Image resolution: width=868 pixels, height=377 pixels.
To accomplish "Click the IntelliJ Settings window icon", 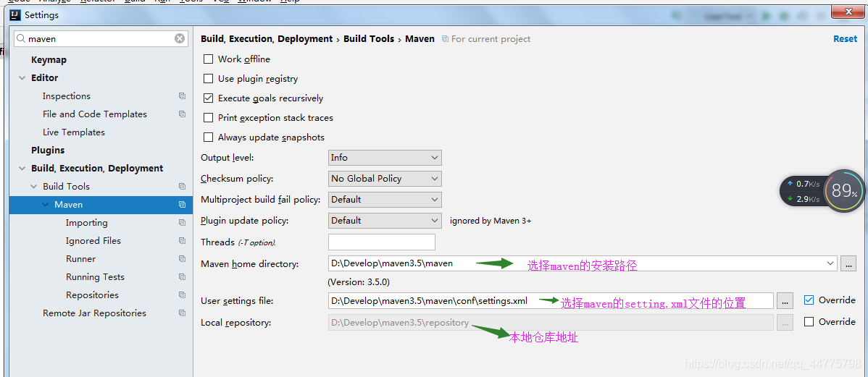I will 16,15.
